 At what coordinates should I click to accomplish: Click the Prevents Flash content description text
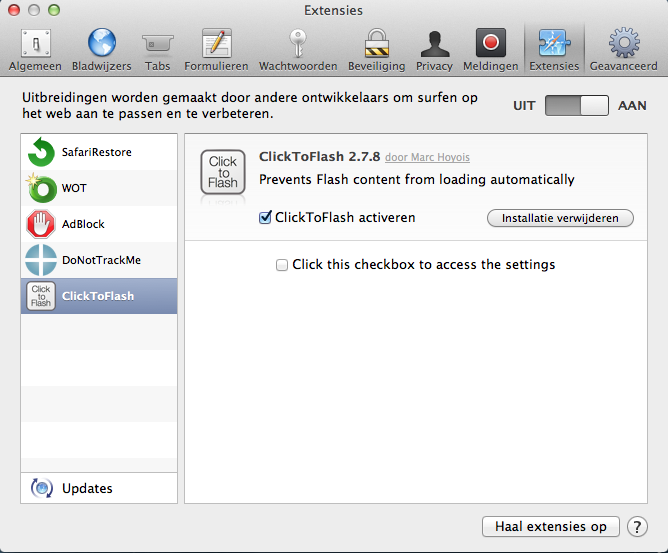pyautogui.click(x=417, y=179)
